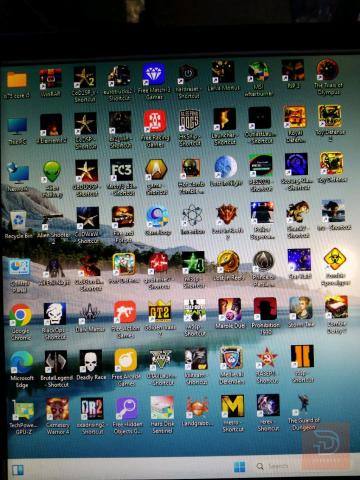
Task: Launch Lost in Reefs game icon
Action: [228, 262]
